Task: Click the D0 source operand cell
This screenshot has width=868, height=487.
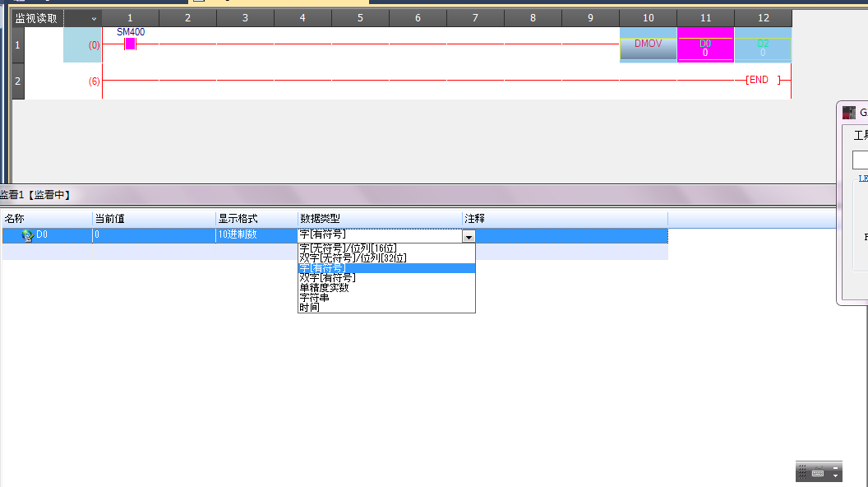Action: pos(705,49)
